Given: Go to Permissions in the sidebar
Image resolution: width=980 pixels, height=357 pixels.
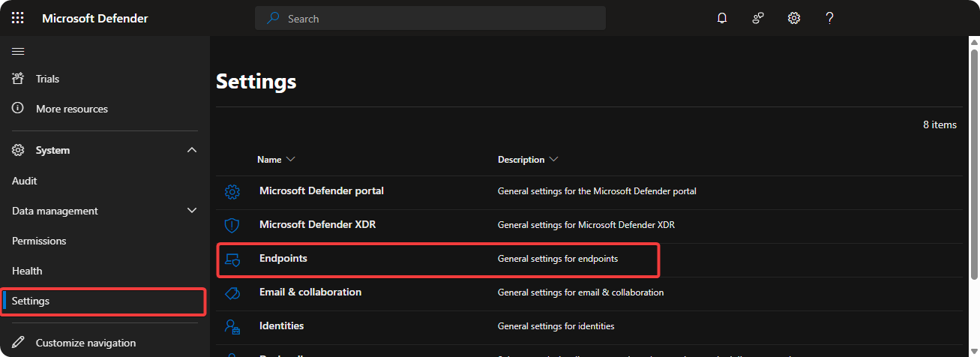Looking at the screenshot, I should click(39, 241).
